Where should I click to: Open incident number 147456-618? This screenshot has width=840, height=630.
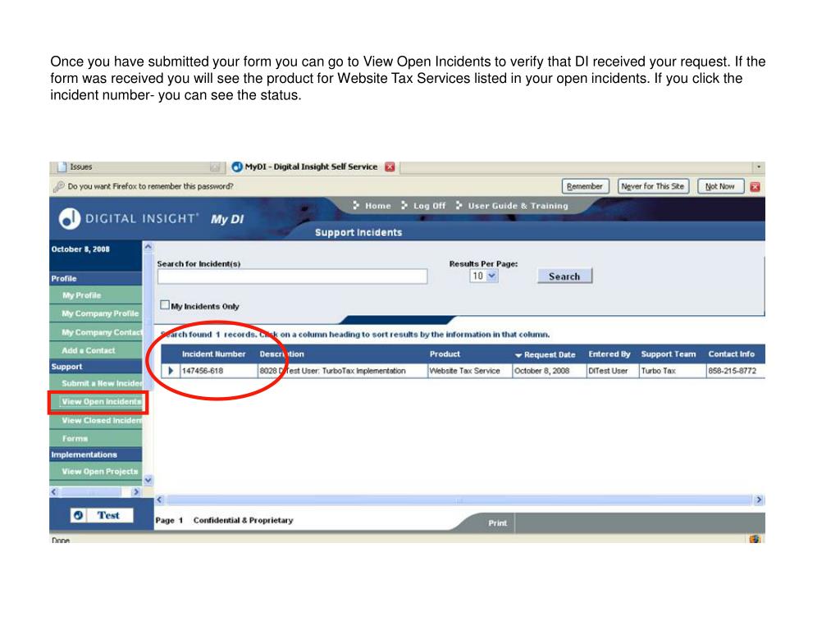[202, 371]
